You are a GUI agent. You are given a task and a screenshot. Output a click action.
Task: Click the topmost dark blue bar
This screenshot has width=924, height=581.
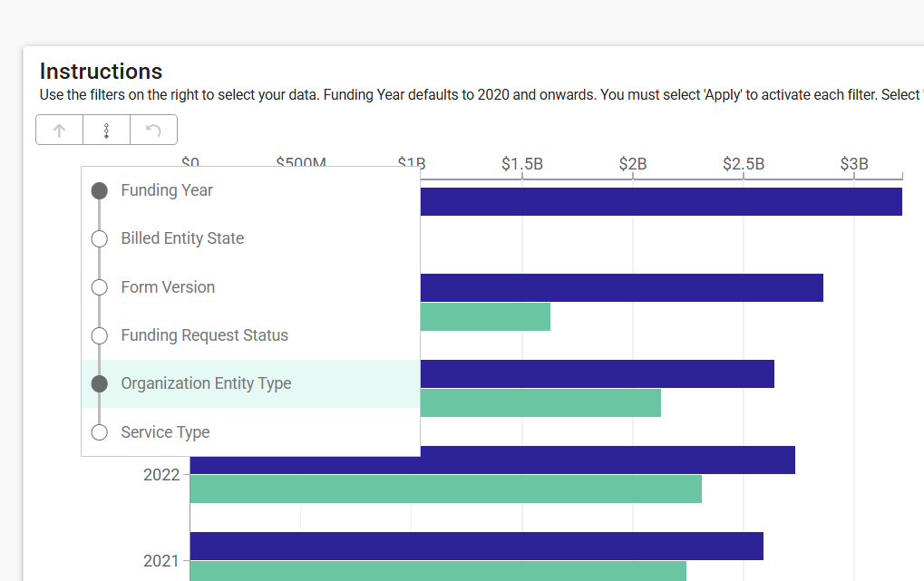click(661, 201)
